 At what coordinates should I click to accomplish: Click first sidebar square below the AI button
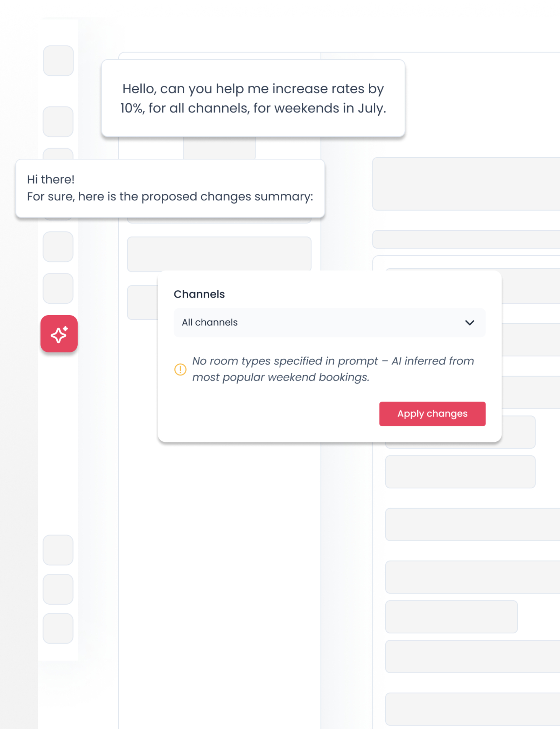click(58, 550)
